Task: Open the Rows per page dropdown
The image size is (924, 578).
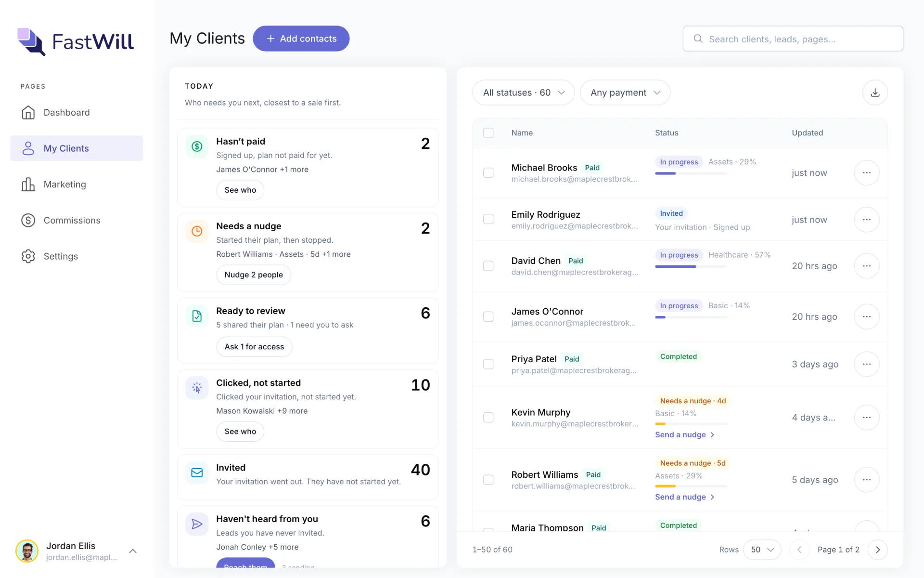Action: pos(762,550)
